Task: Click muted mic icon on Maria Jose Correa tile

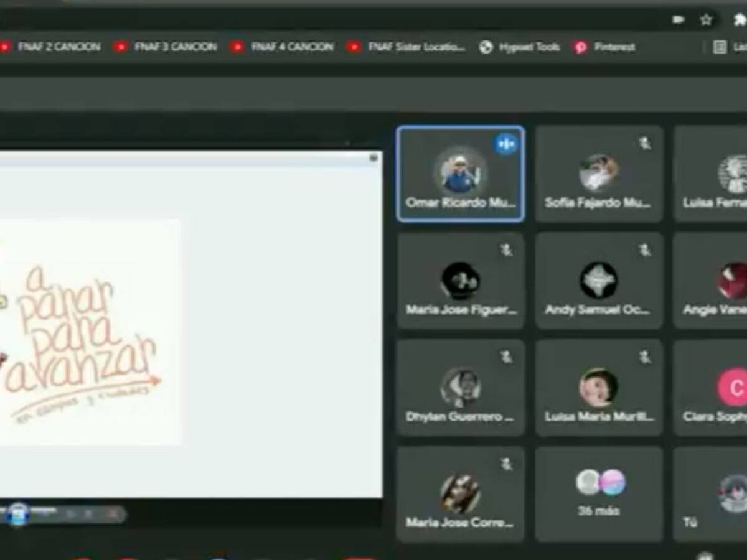Action: 507,464
